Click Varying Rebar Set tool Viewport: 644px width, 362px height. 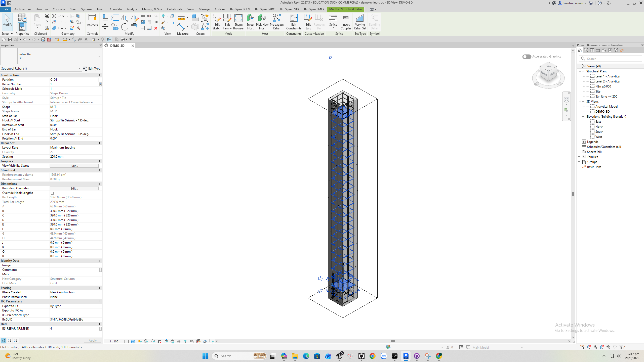[360, 22]
